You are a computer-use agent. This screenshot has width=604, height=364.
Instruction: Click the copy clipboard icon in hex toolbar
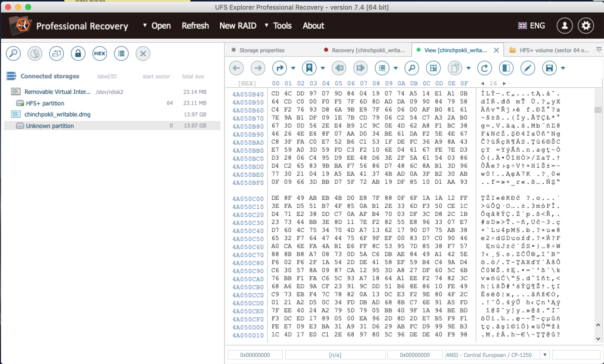[x=455, y=68]
